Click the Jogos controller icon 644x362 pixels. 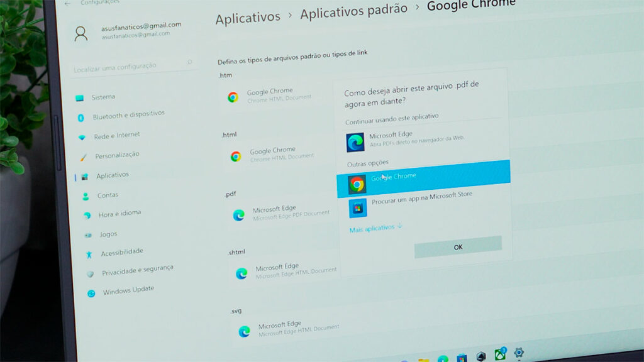coord(88,235)
